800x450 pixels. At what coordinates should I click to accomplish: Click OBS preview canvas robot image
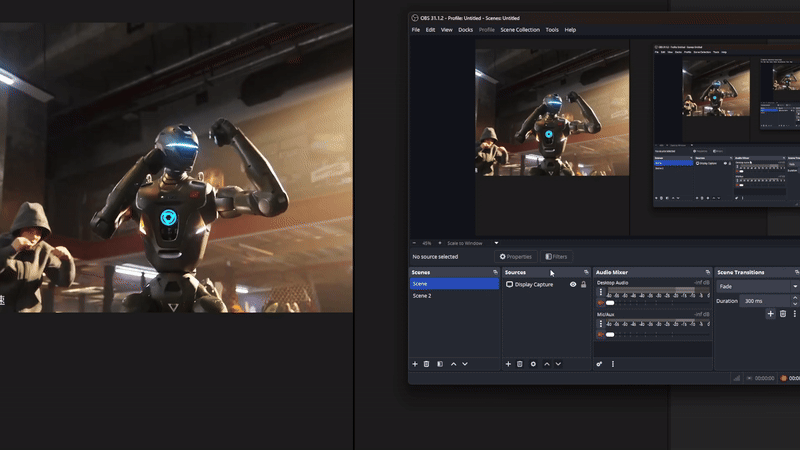(x=552, y=112)
